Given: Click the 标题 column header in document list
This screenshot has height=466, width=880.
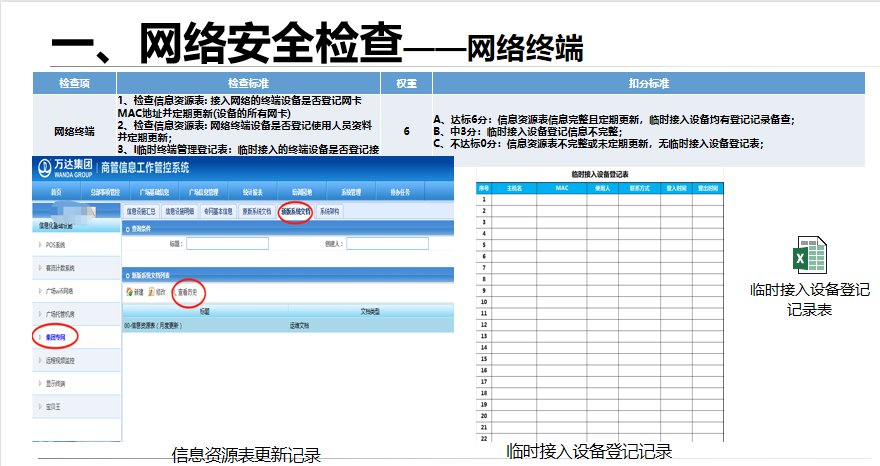Looking at the screenshot, I should 205,311.
